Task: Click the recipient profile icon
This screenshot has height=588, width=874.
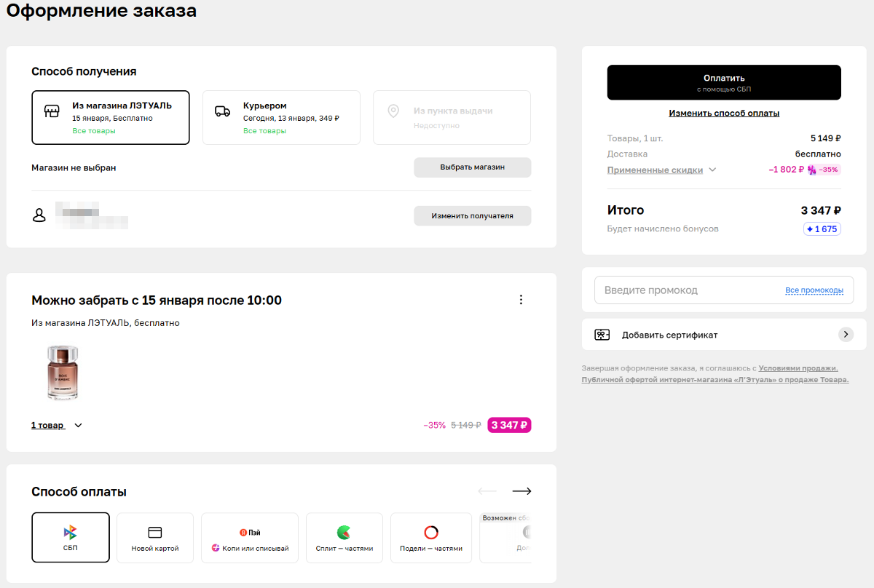Action: pos(39,215)
